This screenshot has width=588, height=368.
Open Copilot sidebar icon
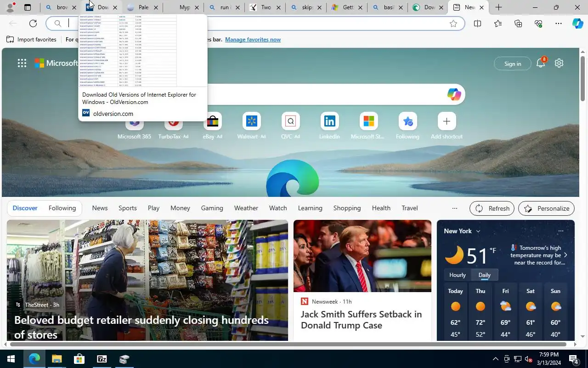577,23
